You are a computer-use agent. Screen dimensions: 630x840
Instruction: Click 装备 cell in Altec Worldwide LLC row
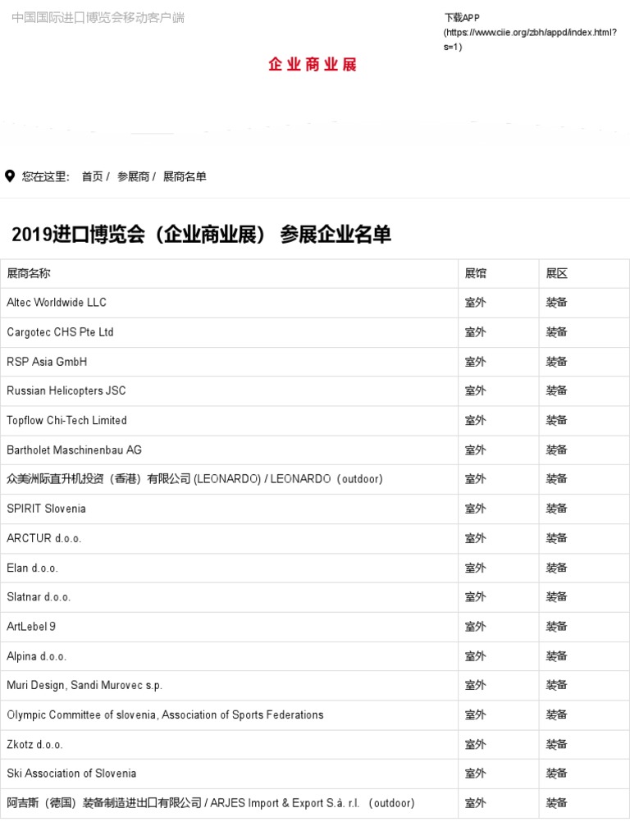coord(557,303)
